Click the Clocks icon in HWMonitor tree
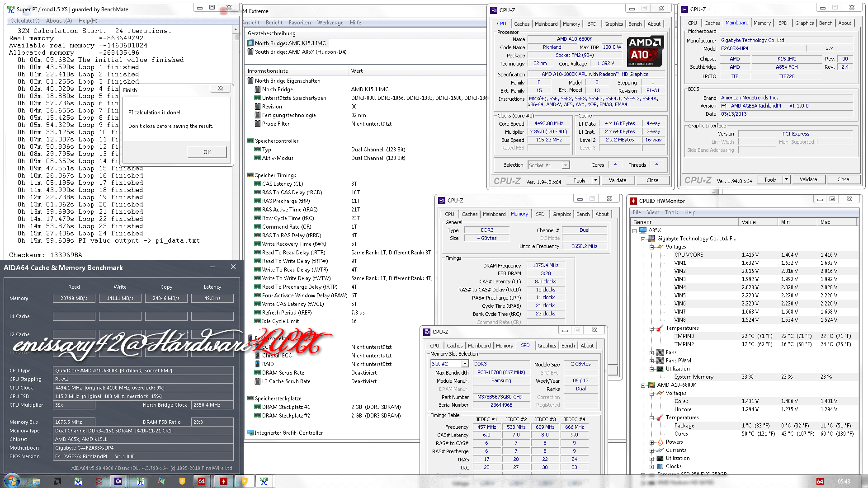Screen dimensions: 868x488 (660, 466)
